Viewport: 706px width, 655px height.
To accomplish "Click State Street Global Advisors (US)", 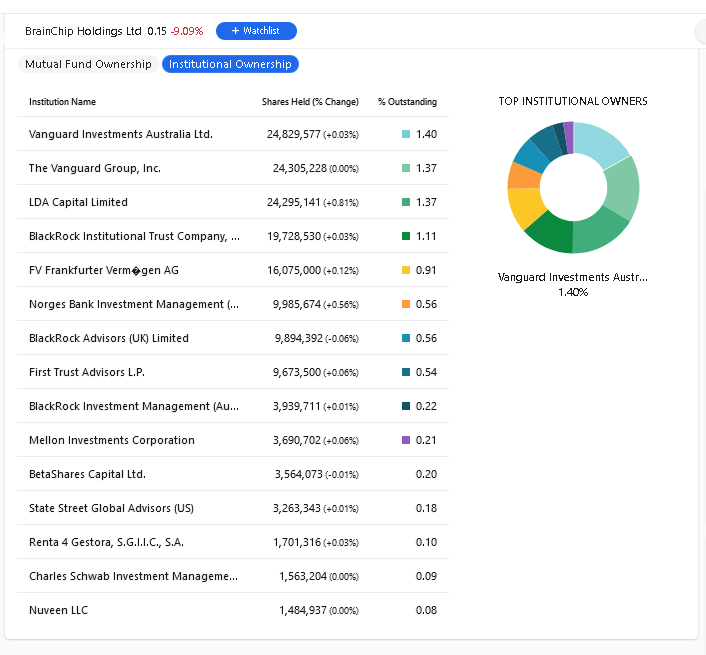I will tap(111, 508).
